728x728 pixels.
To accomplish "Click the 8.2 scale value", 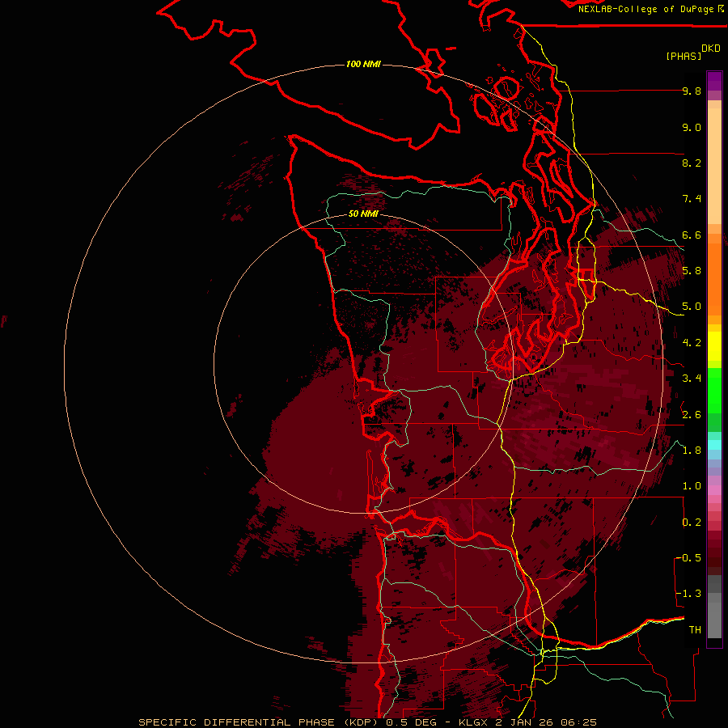I will click(x=692, y=163).
